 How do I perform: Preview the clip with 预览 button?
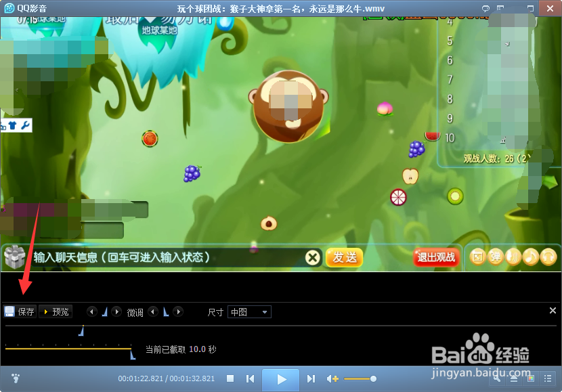click(56, 311)
